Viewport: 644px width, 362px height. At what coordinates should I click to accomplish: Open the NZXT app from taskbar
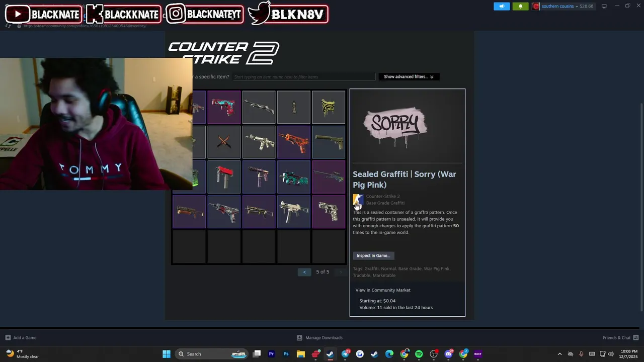478,354
